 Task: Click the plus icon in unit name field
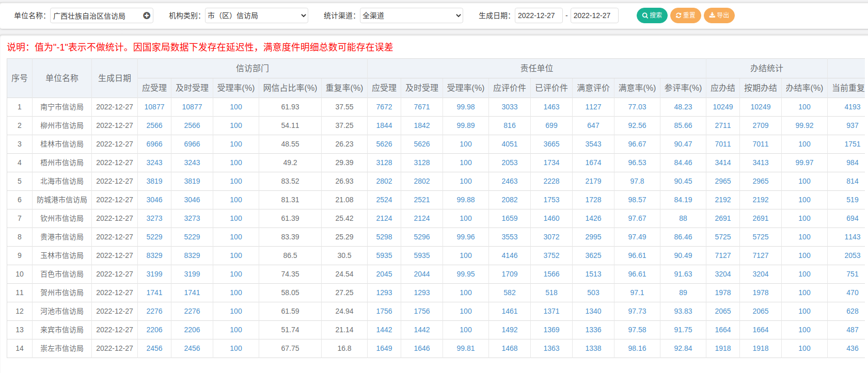147,15
